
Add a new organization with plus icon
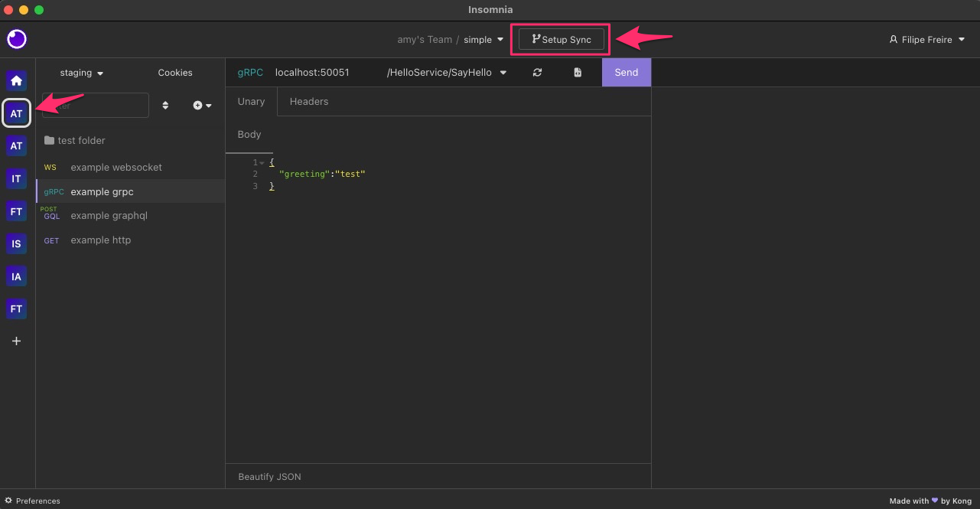(16, 341)
